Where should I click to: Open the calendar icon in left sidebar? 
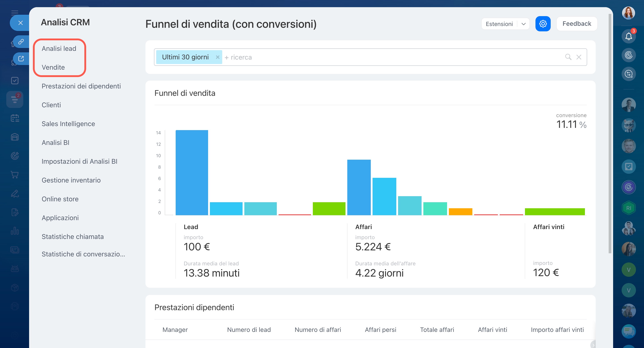pyautogui.click(x=15, y=118)
